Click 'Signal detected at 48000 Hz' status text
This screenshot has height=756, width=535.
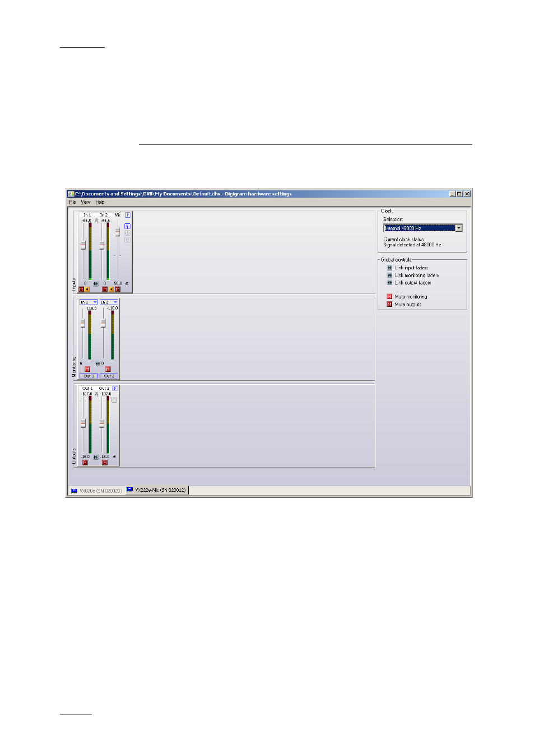coord(412,245)
